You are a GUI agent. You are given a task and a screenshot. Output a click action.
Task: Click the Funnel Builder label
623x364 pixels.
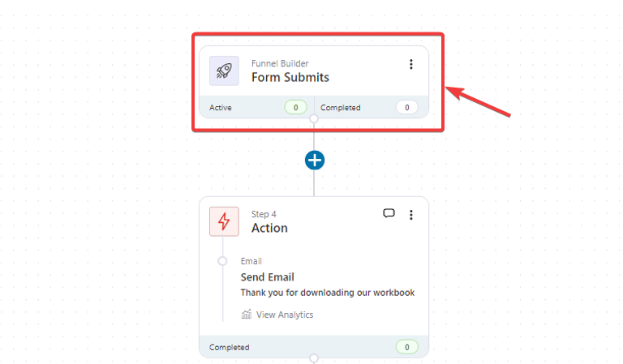coord(280,63)
